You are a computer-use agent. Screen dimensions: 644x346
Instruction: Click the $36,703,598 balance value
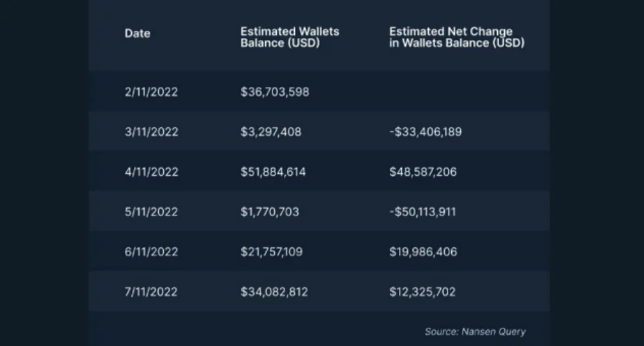coord(275,92)
